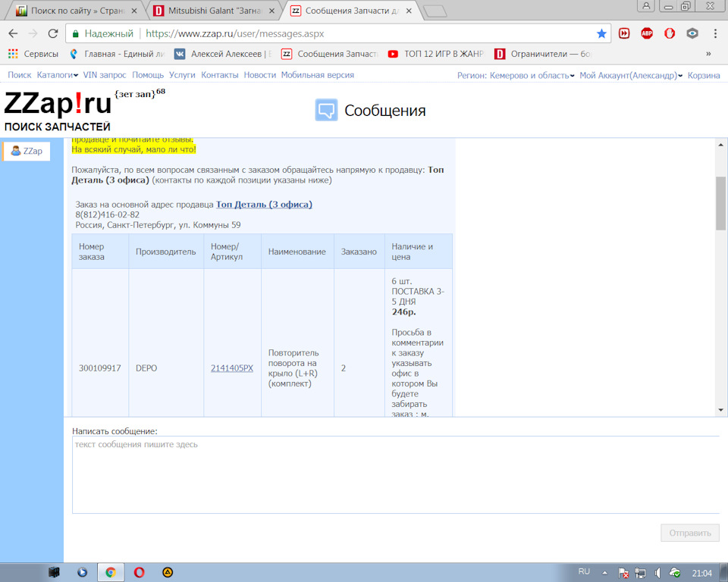
Task: Go back with the browser back arrow
Action: (13, 33)
